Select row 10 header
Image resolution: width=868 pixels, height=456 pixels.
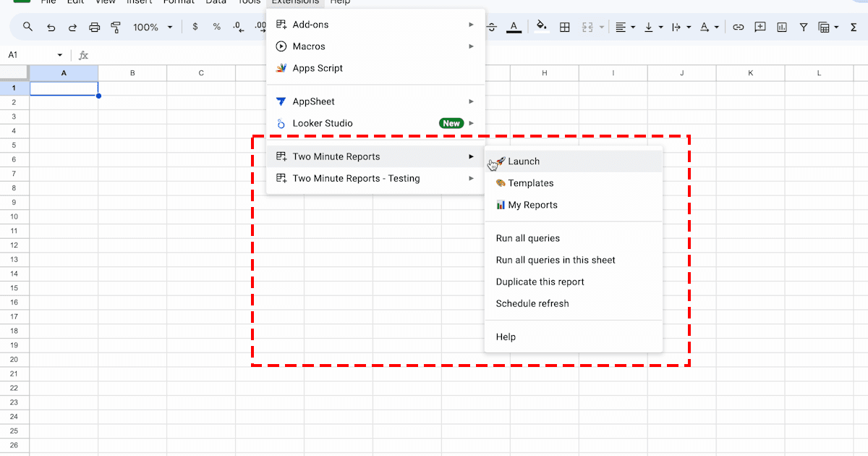point(14,216)
